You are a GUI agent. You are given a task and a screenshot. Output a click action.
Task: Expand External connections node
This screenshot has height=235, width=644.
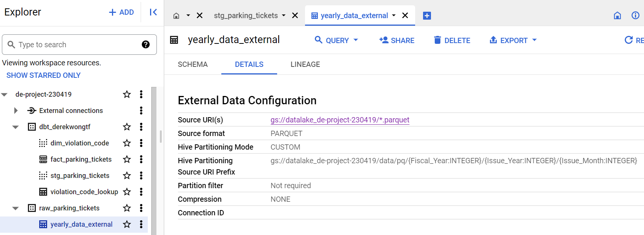tap(15, 111)
